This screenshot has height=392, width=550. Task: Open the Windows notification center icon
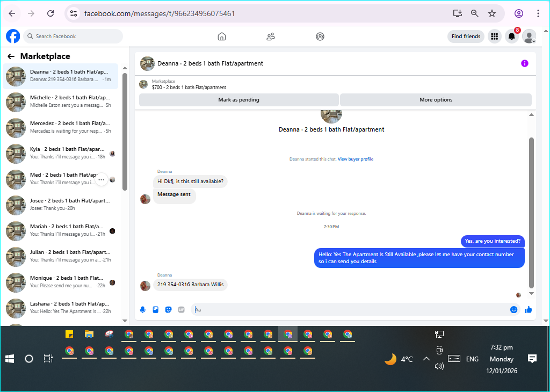[532, 359]
